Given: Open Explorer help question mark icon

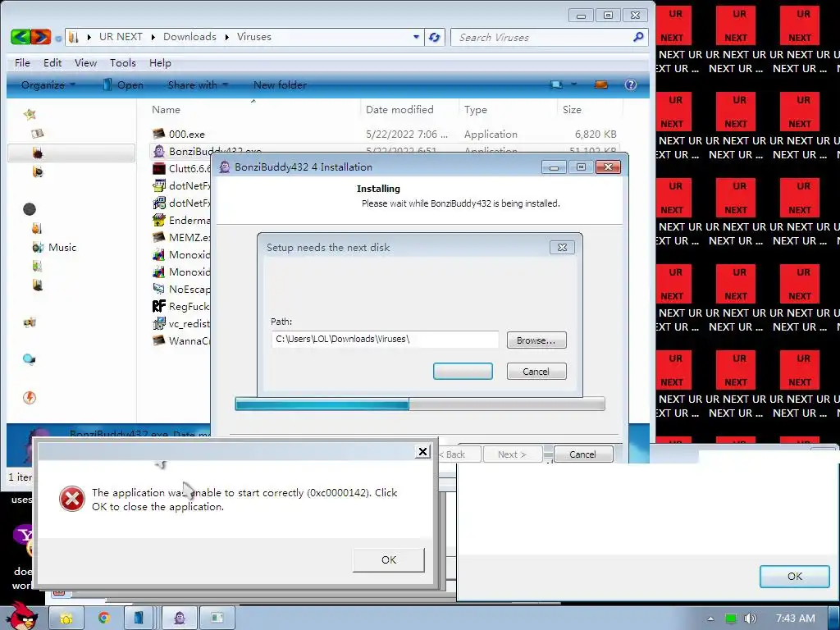Looking at the screenshot, I should [x=631, y=84].
